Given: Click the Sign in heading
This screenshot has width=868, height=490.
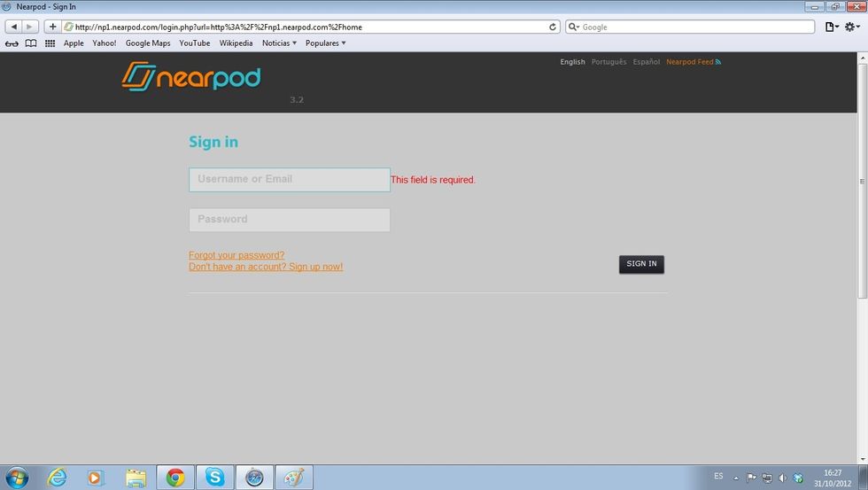Looking at the screenshot, I should 213,143.
